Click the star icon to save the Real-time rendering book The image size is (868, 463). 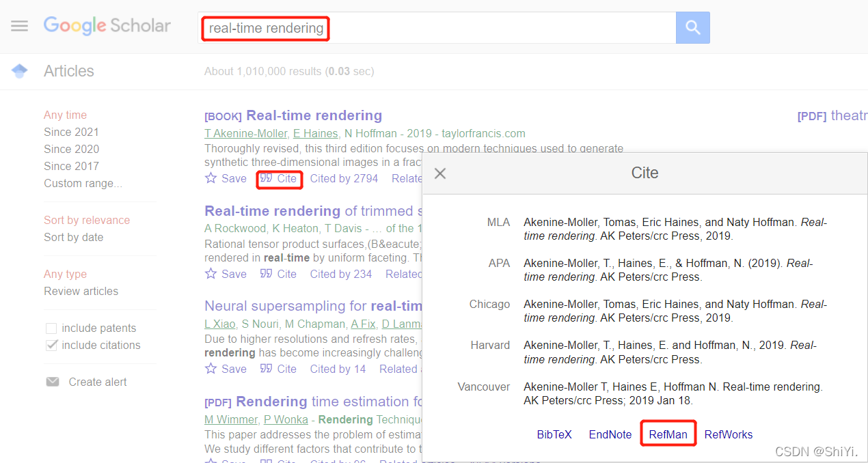(x=211, y=178)
